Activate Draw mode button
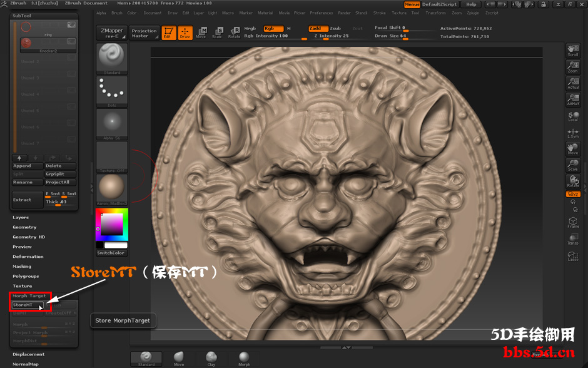The height and width of the screenshot is (368, 588). (185, 33)
